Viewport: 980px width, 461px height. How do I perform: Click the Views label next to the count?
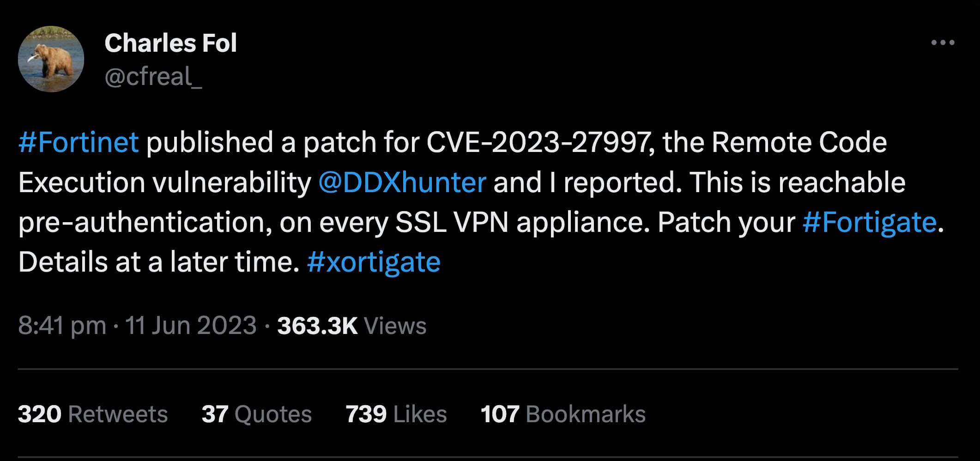pos(396,325)
